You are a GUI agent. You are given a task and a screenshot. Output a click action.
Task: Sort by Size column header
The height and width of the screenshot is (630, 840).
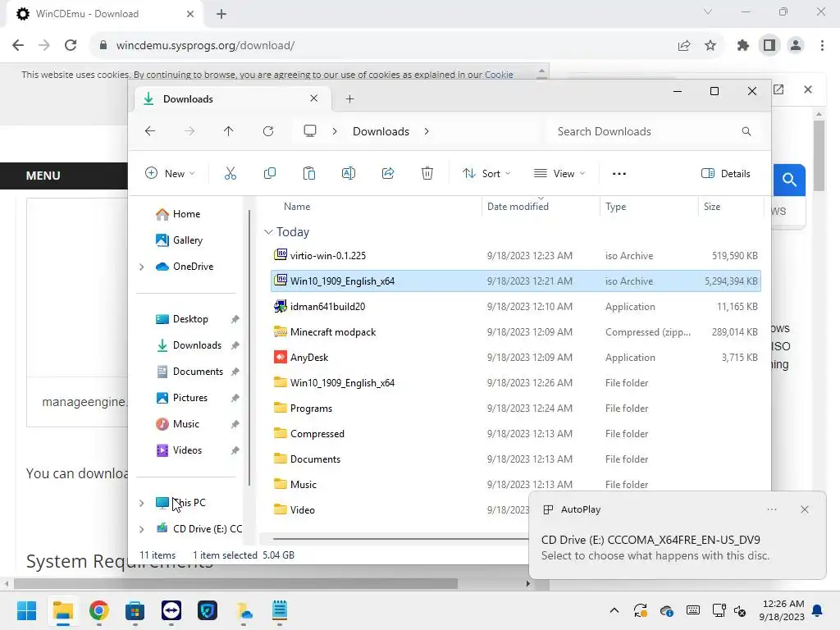730,206
